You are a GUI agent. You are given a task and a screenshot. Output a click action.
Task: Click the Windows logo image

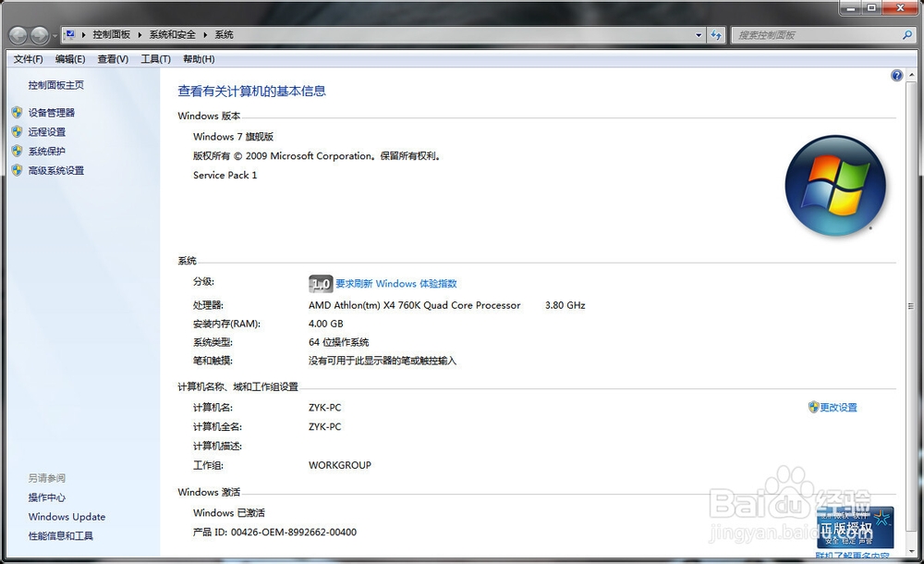[x=835, y=186]
